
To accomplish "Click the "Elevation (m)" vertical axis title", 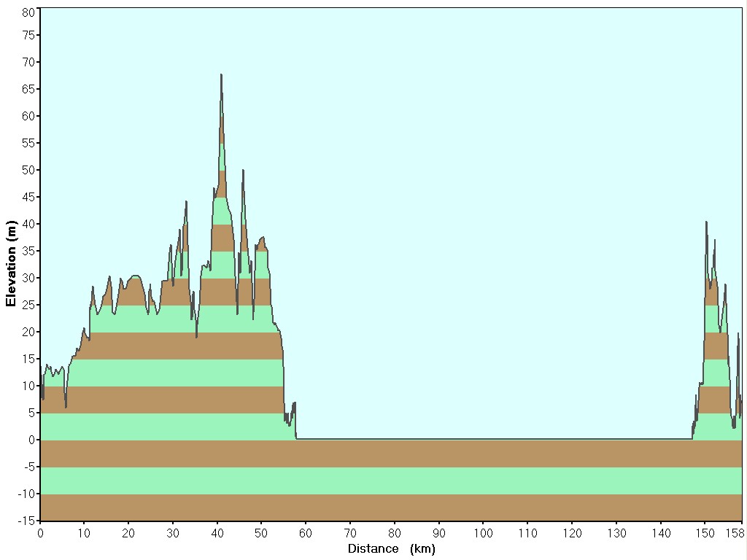I will [x=11, y=263].
